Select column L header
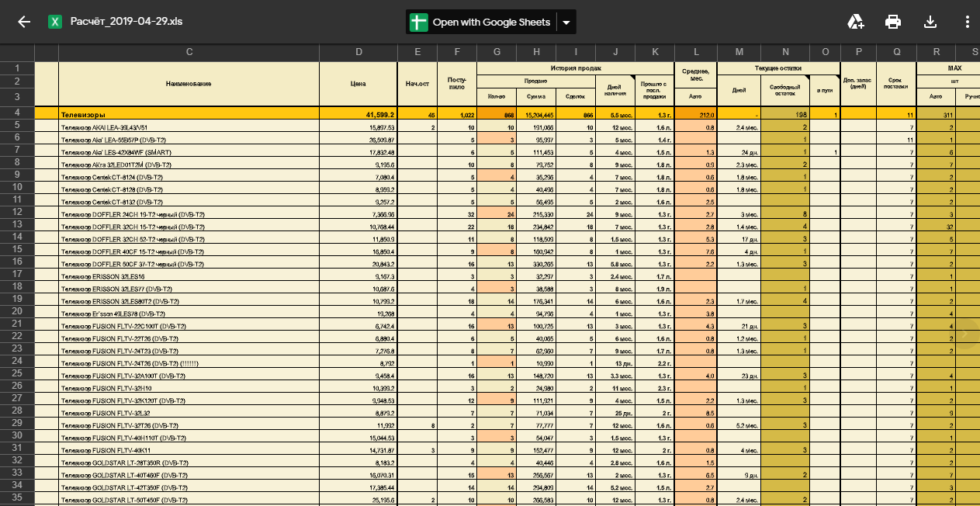 point(696,52)
